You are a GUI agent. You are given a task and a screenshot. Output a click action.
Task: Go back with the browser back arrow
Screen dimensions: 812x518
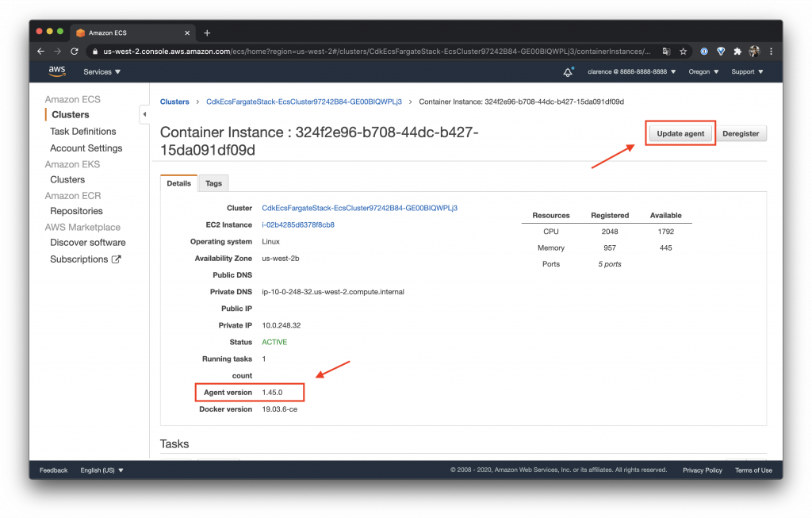point(41,52)
